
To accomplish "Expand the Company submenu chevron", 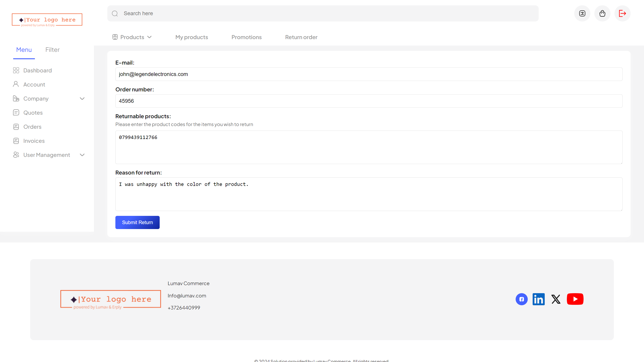I will (82, 99).
